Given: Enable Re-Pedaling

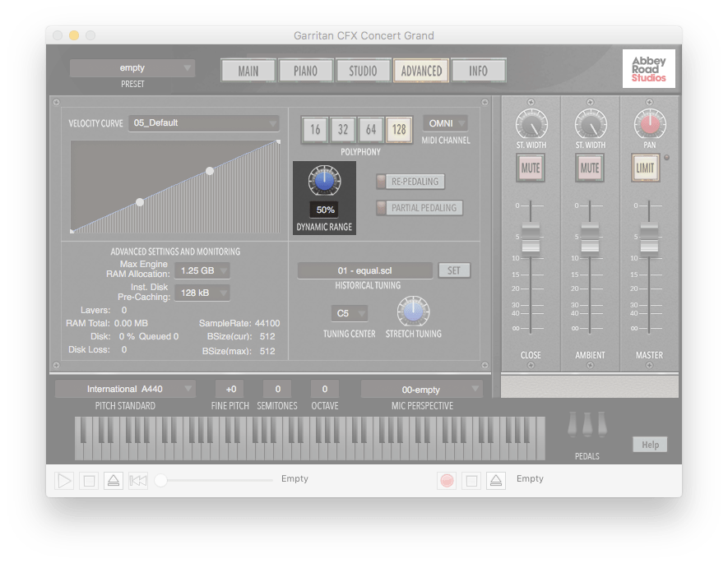Looking at the screenshot, I should pyautogui.click(x=410, y=182).
